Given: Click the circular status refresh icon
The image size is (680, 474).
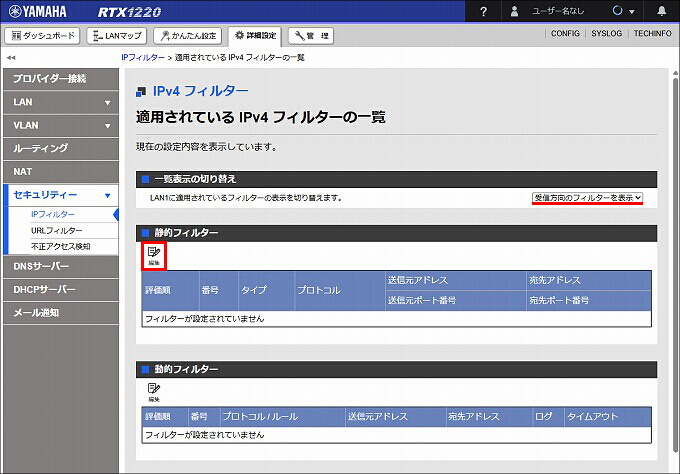Looking at the screenshot, I should point(617,11).
